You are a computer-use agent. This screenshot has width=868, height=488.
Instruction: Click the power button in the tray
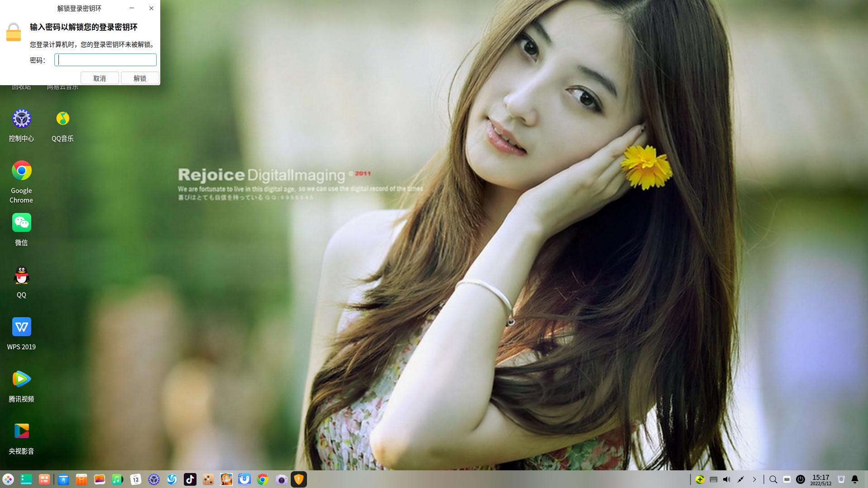[x=801, y=479]
